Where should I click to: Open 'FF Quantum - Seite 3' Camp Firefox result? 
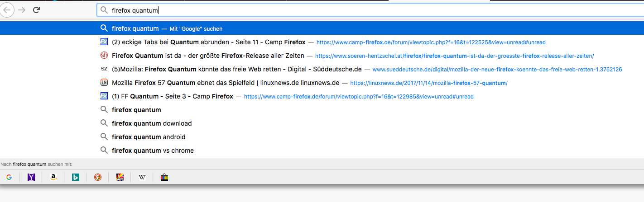[172, 96]
